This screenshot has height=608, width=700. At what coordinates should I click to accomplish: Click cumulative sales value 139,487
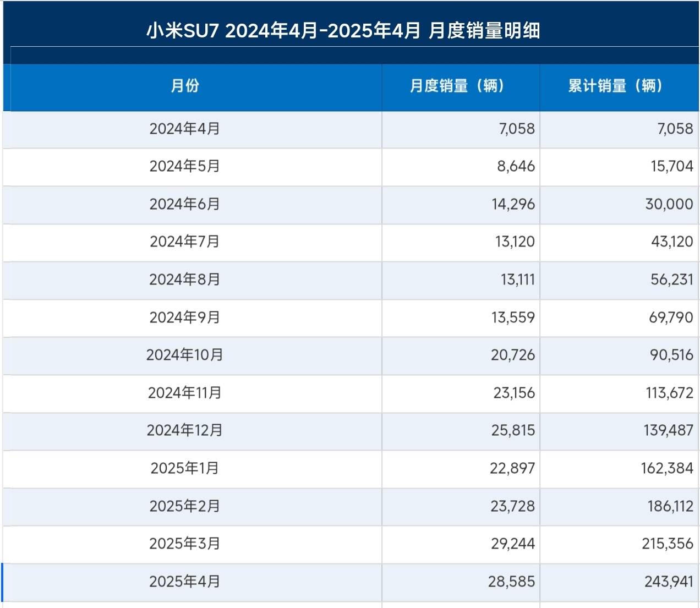tap(669, 430)
